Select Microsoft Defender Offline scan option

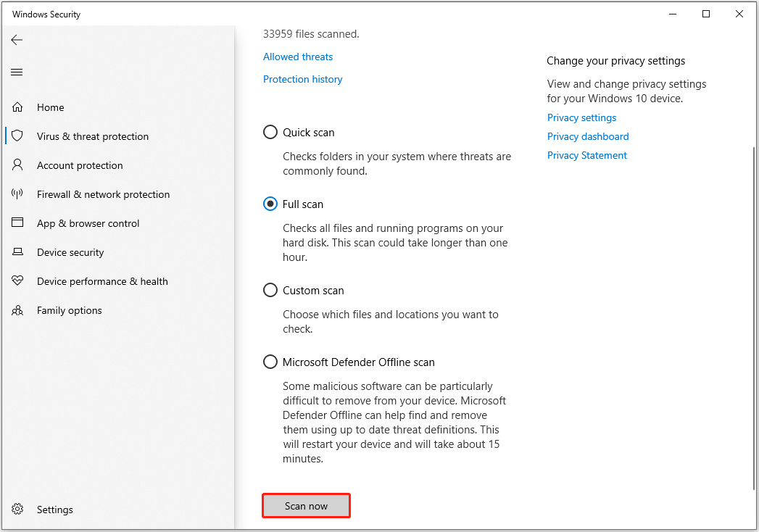pos(270,362)
